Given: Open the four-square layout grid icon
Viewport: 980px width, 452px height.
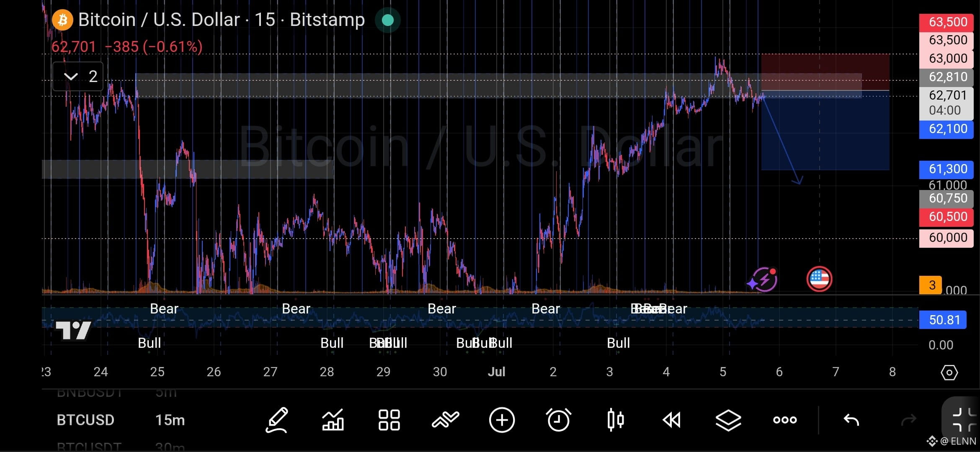Looking at the screenshot, I should [389, 420].
